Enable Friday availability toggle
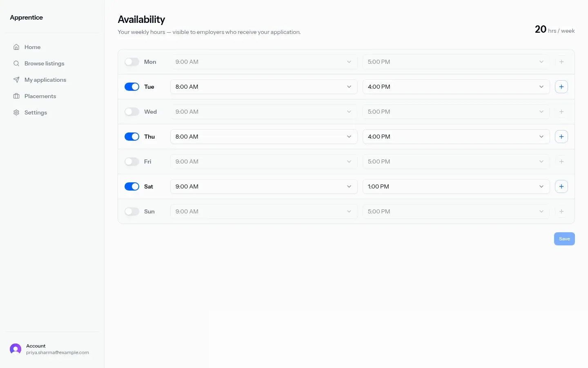Image resolution: width=588 pixels, height=368 pixels. (132, 162)
